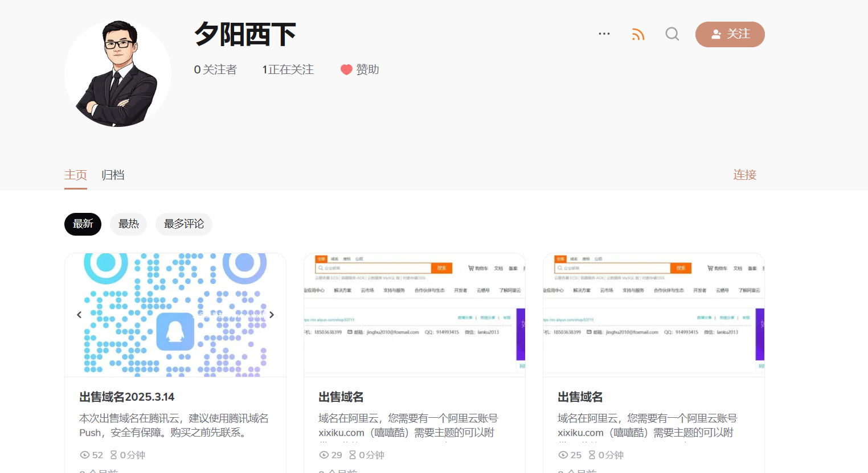Select the 最多评论 sort filter
Screen dimensions: 868x473
(183, 224)
